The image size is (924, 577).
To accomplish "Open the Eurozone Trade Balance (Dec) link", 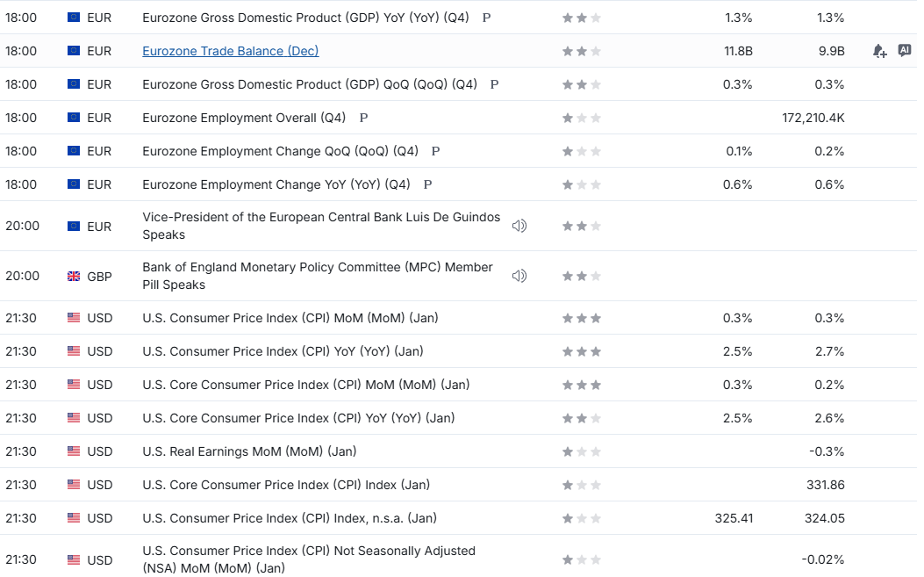I will (x=231, y=51).
